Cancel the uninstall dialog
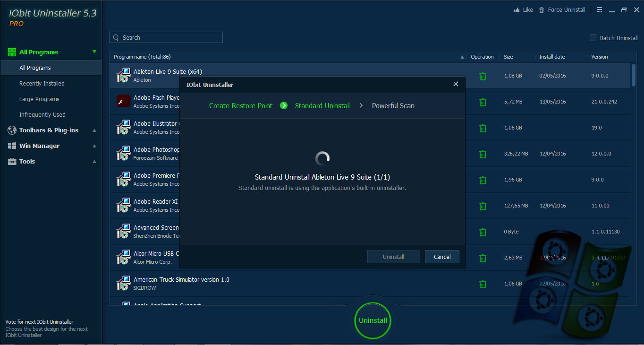644x345 pixels. [442, 257]
